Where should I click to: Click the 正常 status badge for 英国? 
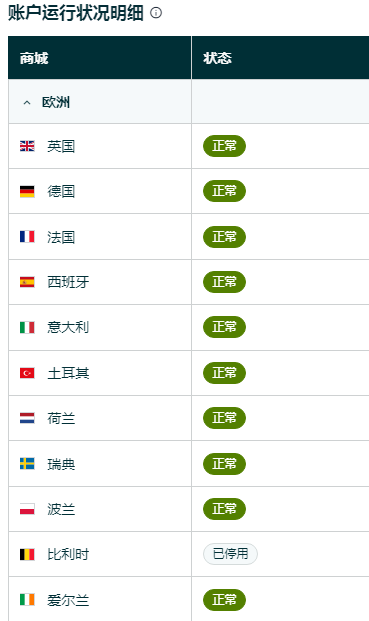pos(224,146)
